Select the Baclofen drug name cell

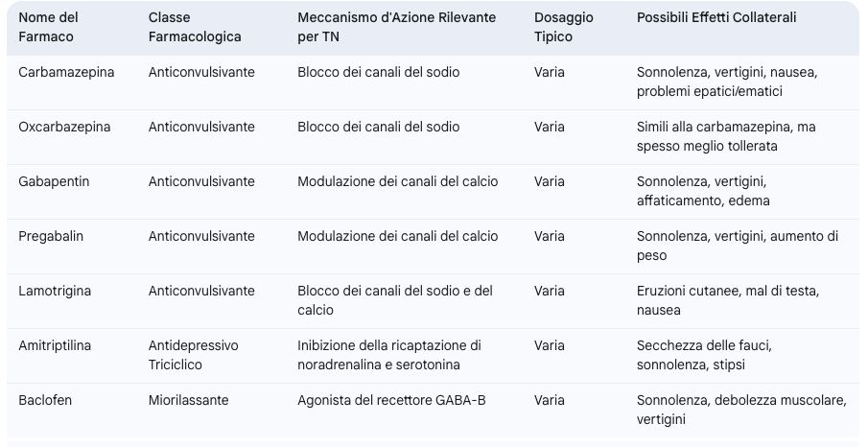(45, 400)
